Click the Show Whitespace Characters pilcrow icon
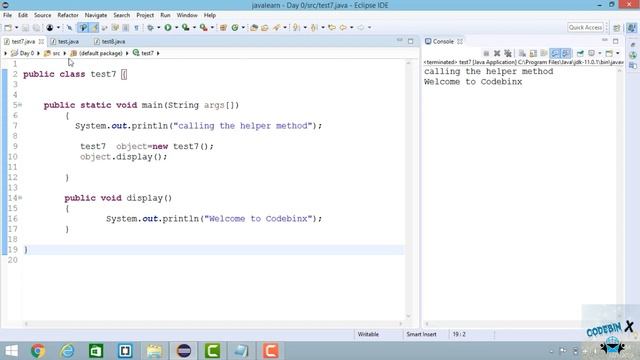The width and height of the screenshot is (640, 360). coord(136,27)
